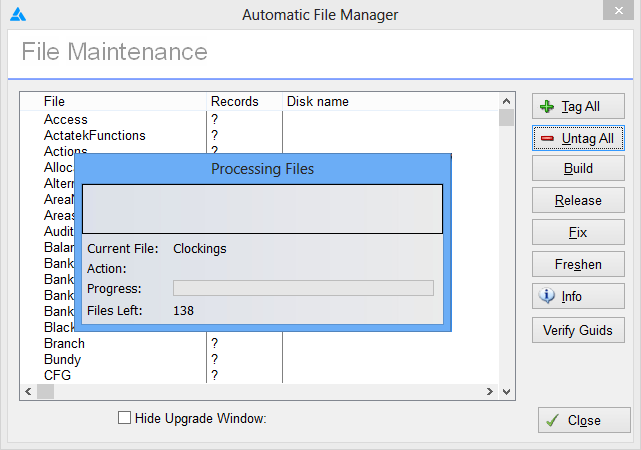Screen dimensions: 641x450
Task: Toggle the Hide Upgrade Window checkbox
Action: [x=124, y=418]
